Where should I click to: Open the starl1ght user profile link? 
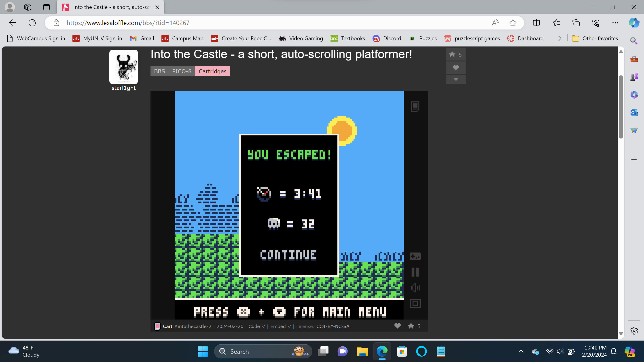[x=123, y=88]
